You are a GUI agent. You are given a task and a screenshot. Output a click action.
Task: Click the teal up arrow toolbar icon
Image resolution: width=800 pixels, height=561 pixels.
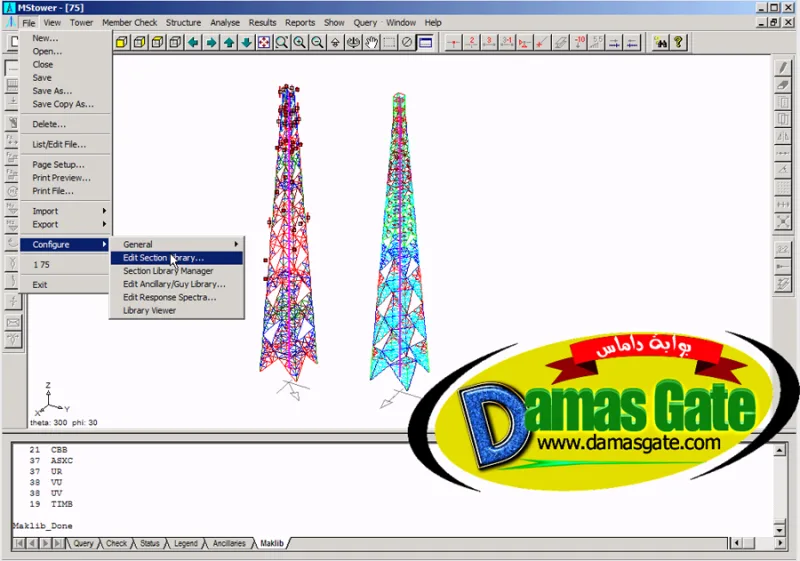(229, 42)
